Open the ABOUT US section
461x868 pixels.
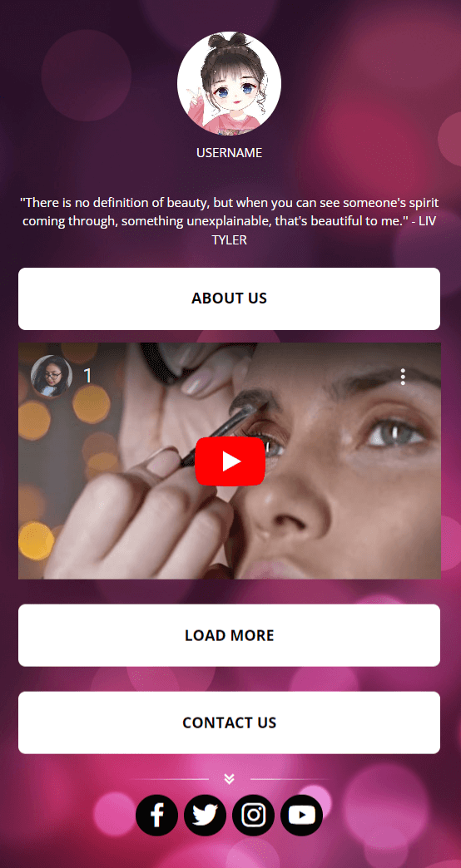pos(230,298)
